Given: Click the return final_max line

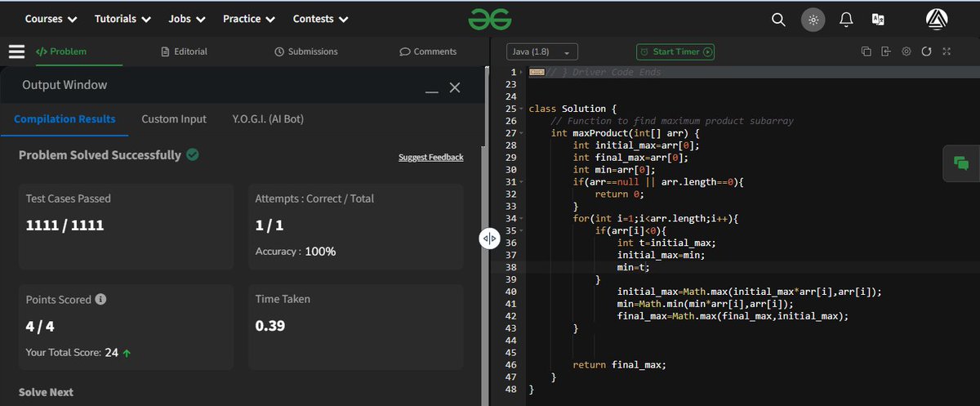Looking at the screenshot, I should click(619, 365).
